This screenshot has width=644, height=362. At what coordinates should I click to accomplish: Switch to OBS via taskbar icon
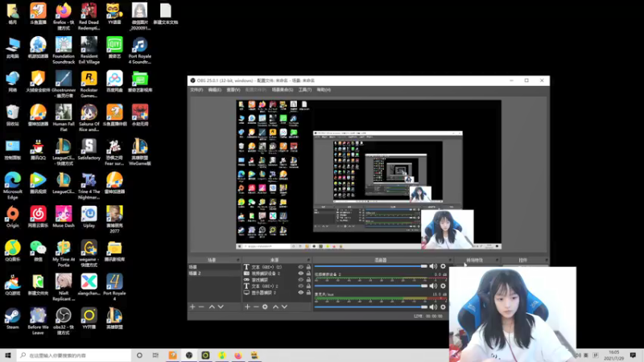[x=189, y=355]
